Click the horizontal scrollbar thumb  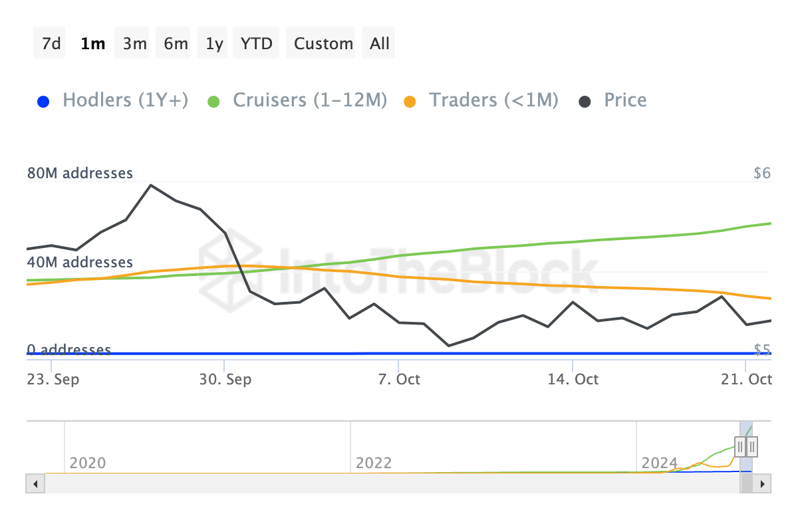[x=747, y=483]
